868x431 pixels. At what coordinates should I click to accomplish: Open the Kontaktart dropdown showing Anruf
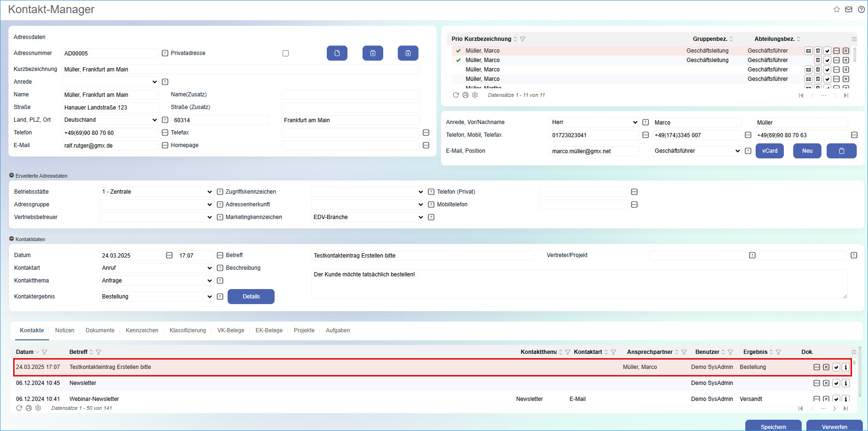(157, 268)
